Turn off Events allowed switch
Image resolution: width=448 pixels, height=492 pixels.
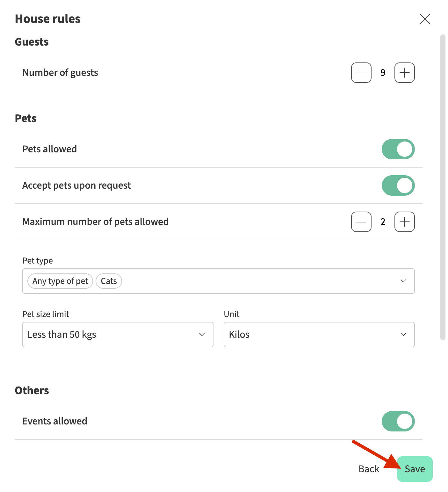coord(398,421)
